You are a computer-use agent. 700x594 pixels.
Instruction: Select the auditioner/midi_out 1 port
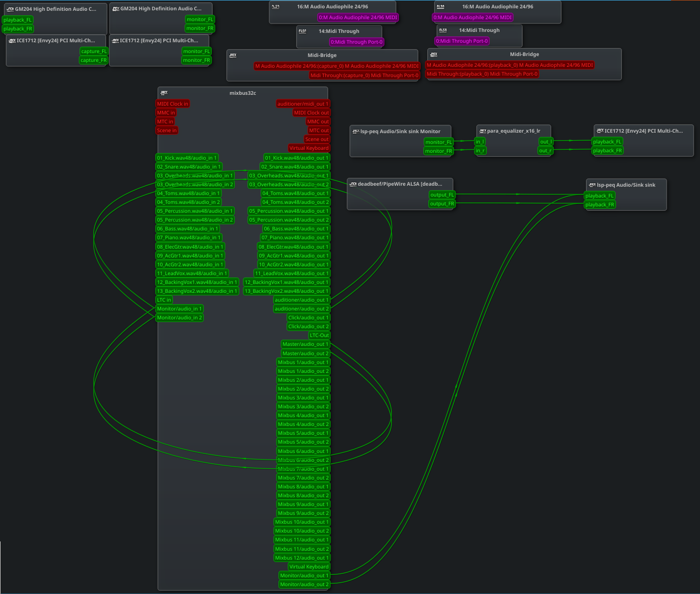(303, 104)
